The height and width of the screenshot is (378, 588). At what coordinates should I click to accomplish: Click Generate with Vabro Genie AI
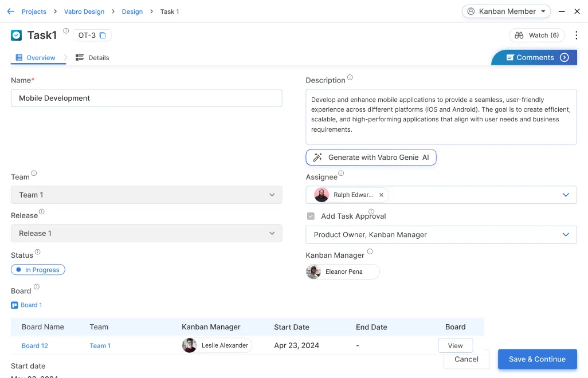[x=371, y=157]
